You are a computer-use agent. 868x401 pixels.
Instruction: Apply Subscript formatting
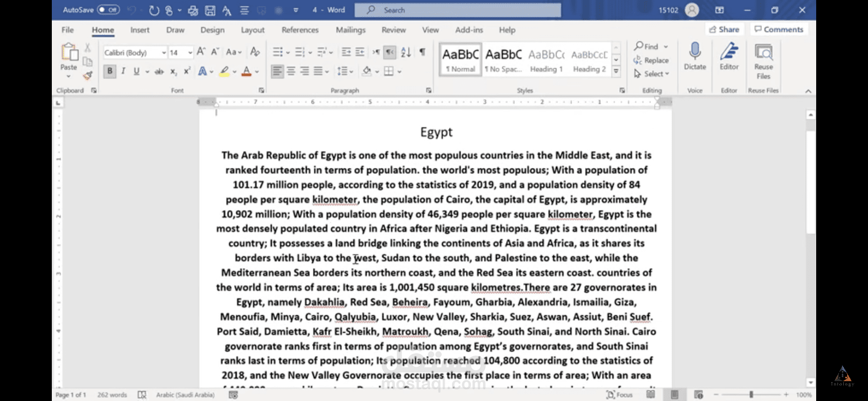[173, 71]
